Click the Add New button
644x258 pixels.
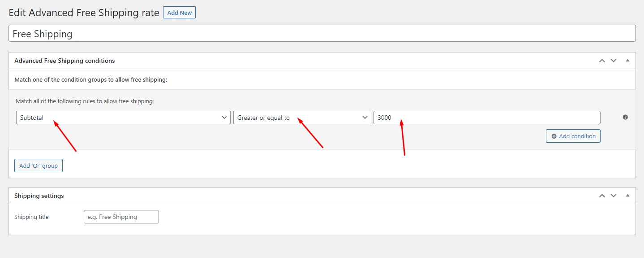[179, 13]
